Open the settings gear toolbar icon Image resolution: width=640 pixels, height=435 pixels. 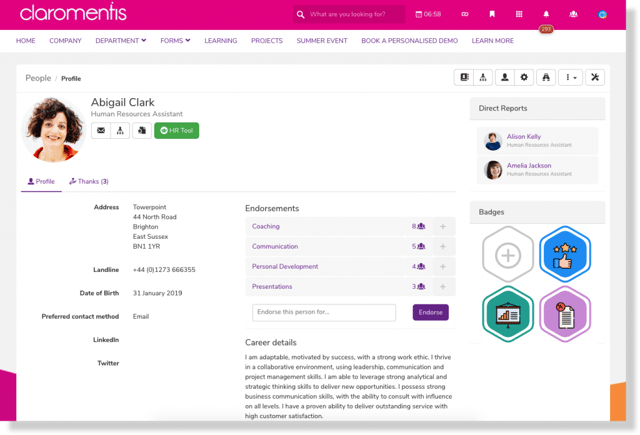coord(524,77)
